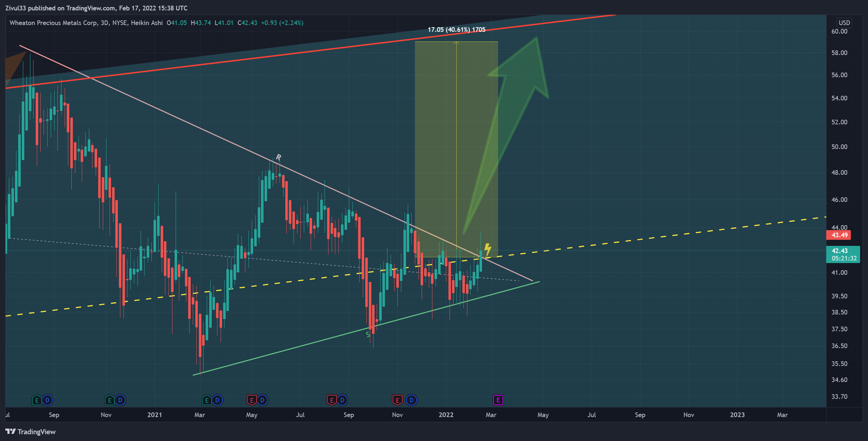The width and height of the screenshot is (868, 441).
Task: Open the dividend D marker at Nov 2020
Action: click(120, 400)
